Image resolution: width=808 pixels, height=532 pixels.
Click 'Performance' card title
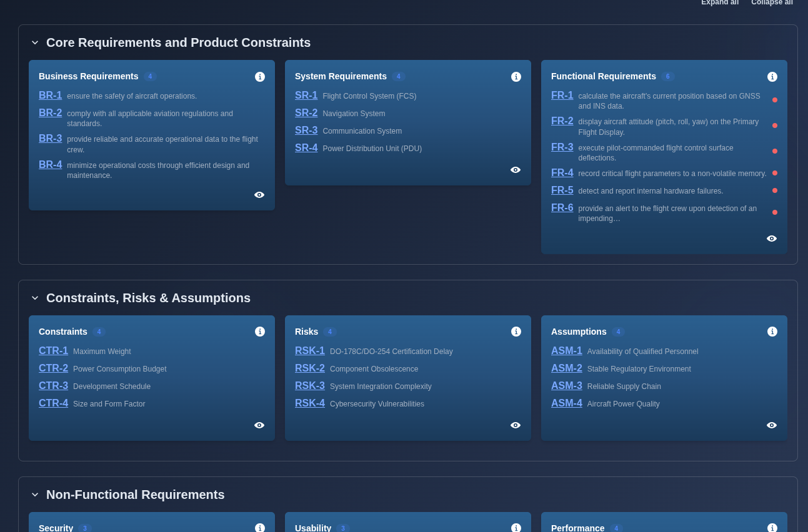[578, 528]
